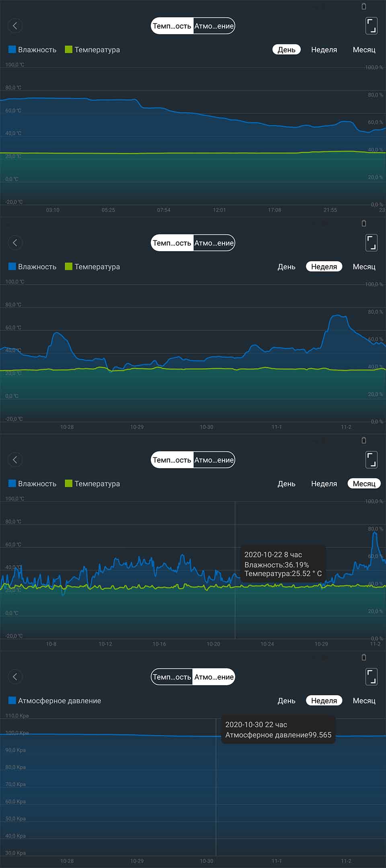
Task: Tap Температура legend label in monthly view
Action: pyautogui.click(x=97, y=484)
